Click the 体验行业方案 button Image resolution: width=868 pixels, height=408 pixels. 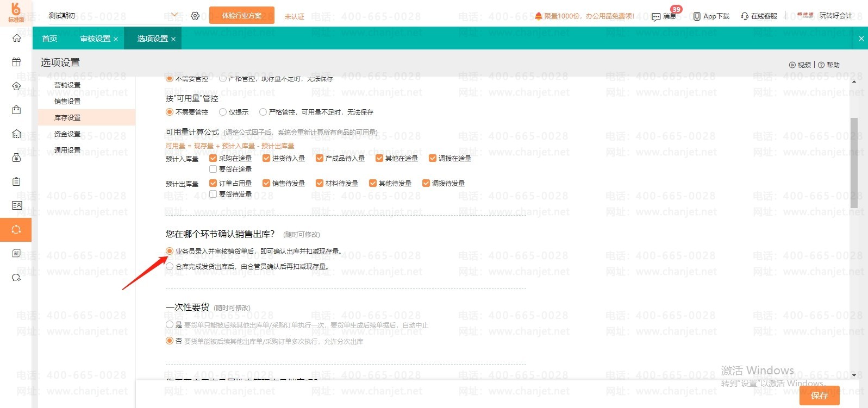242,16
